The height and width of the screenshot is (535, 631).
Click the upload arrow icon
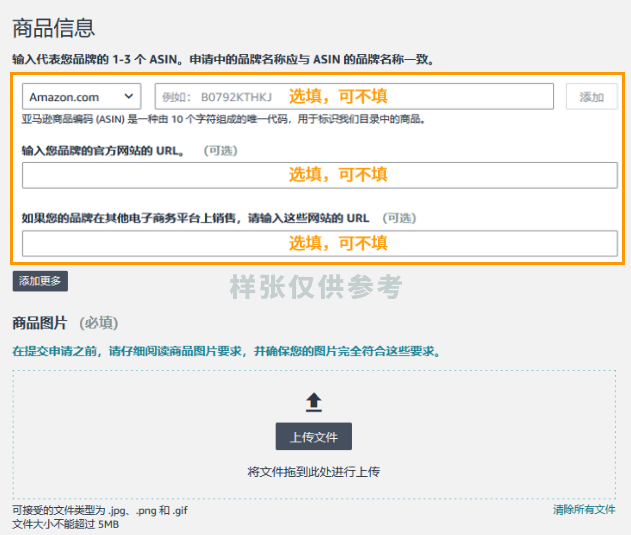click(x=314, y=402)
